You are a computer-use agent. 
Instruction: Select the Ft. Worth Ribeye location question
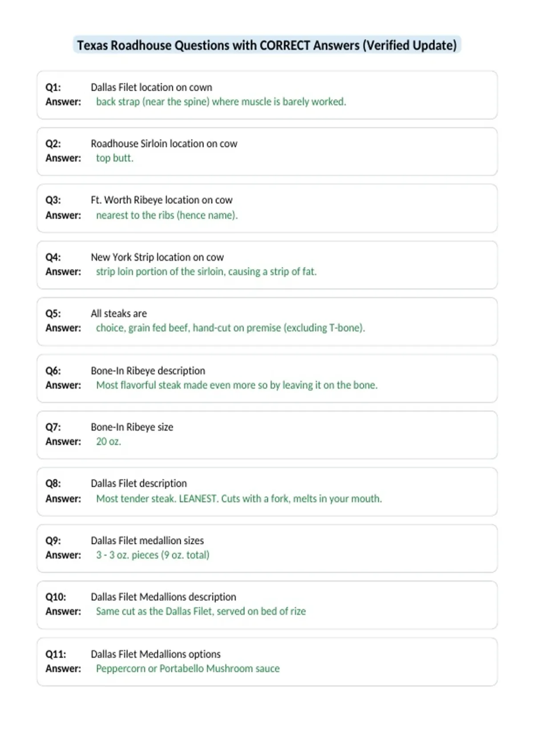[162, 200]
